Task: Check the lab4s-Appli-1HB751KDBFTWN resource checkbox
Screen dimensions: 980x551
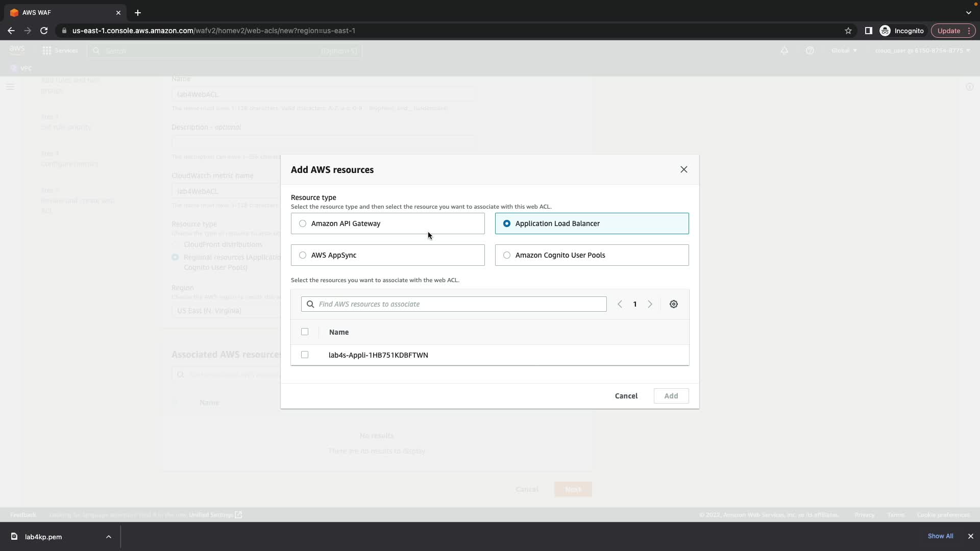Action: (x=305, y=355)
